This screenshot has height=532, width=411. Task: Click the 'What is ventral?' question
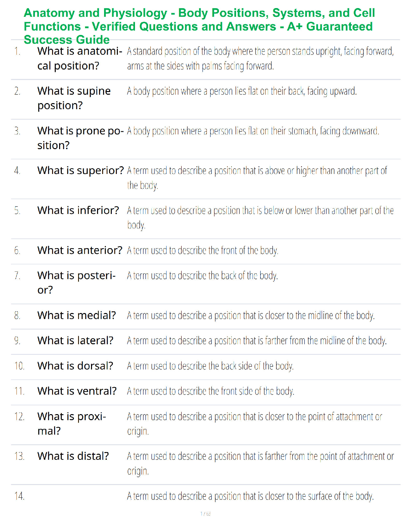tap(77, 391)
